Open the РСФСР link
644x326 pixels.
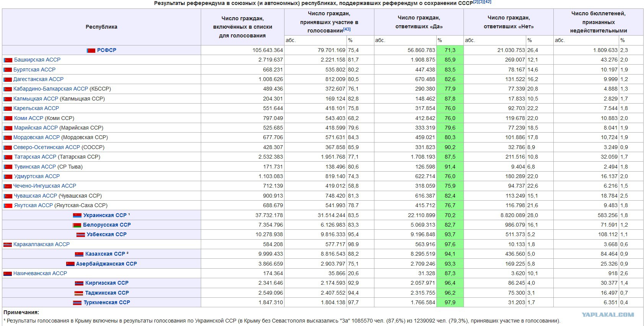[x=107, y=50]
